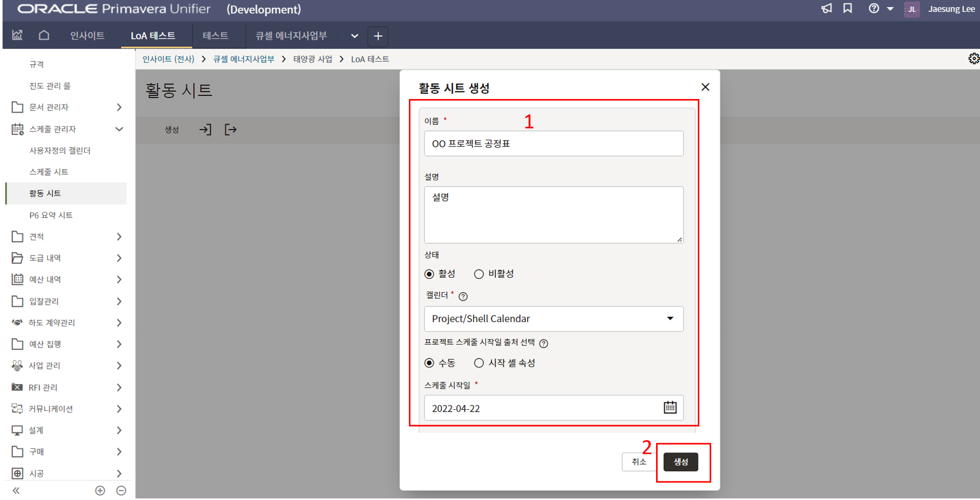Click the export arrow icon in toolbar
Screen dimensions: 980x500
click(230, 129)
